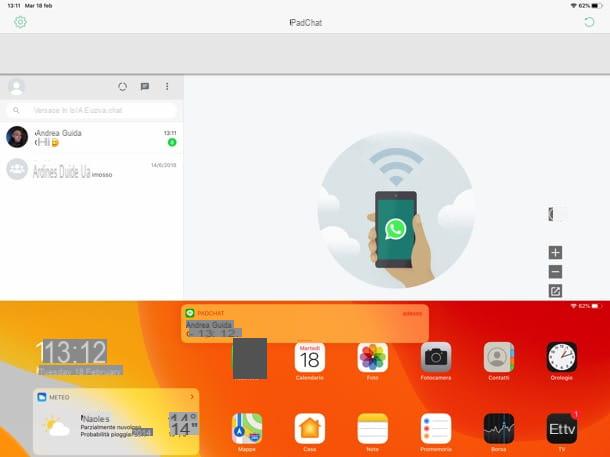The width and height of the screenshot is (610, 457).
Task: Start a new chat with message icon
Action: pyautogui.click(x=145, y=86)
